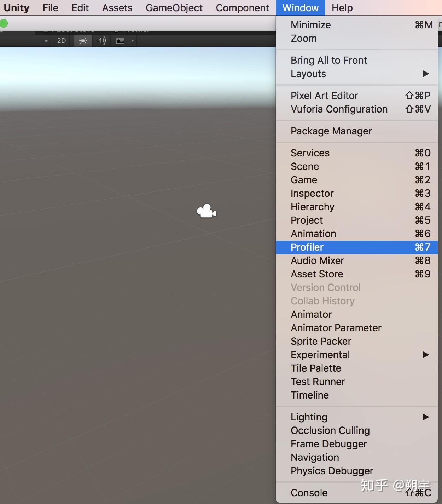Open the GameObject menu
Screen dimensions: 442x504
[x=174, y=8]
